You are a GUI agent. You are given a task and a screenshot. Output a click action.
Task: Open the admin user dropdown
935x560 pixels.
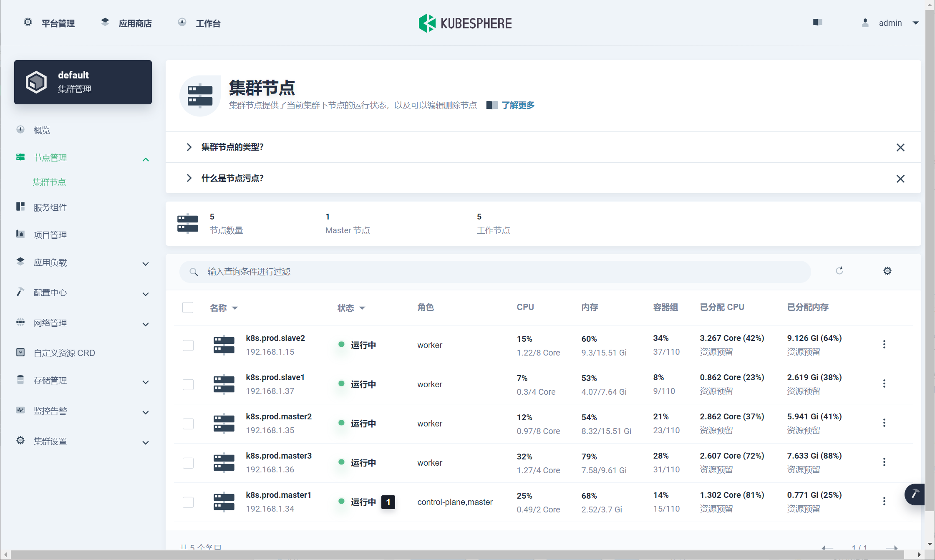[891, 23]
